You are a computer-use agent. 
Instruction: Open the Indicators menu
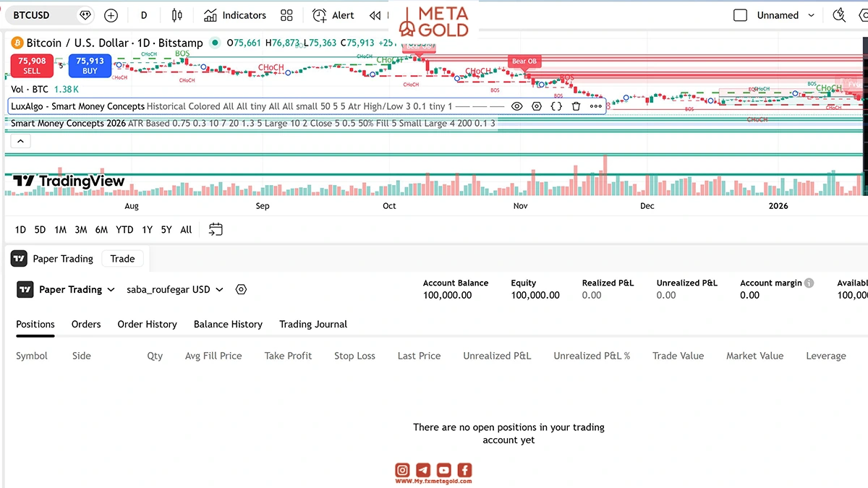pos(234,15)
